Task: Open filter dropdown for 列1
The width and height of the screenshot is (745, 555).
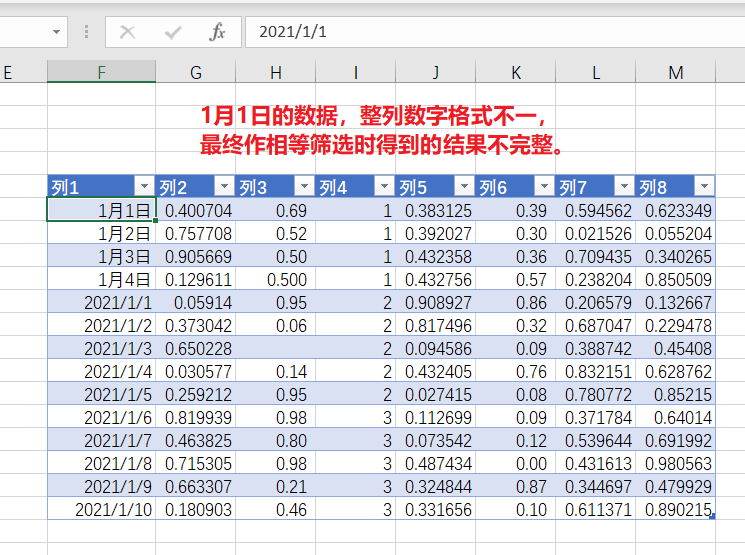Action: pyautogui.click(x=144, y=186)
